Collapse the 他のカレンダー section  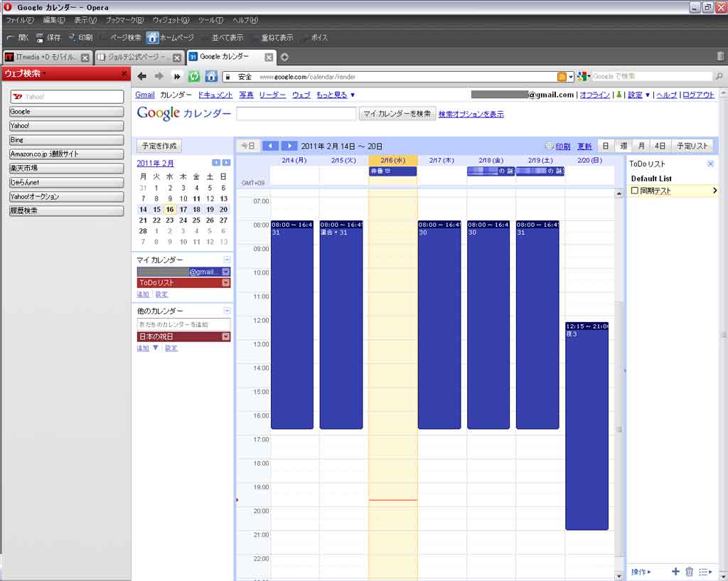pos(227,311)
